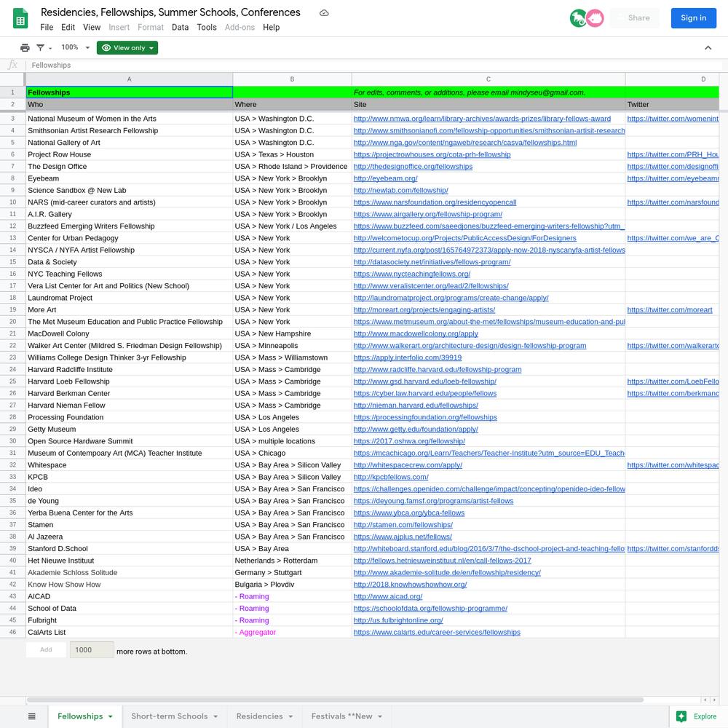
Task: Open the all sheets list icon
Action: coord(31,716)
